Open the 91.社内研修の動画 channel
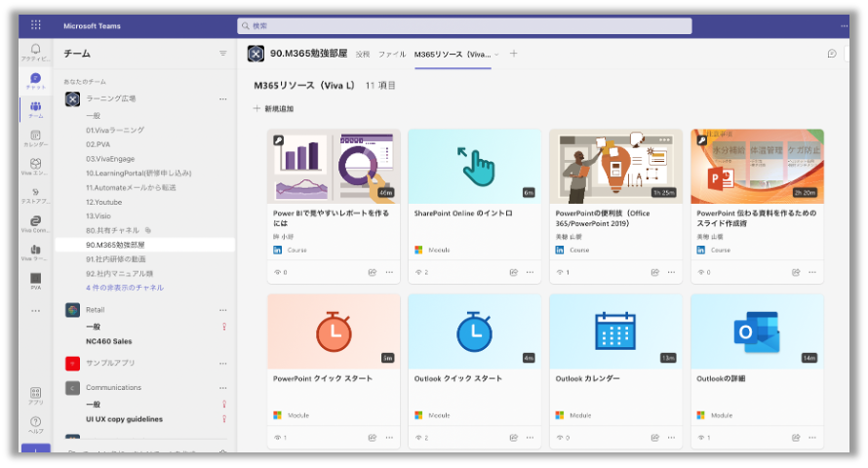Screen dimensions: 868x468 116,259
